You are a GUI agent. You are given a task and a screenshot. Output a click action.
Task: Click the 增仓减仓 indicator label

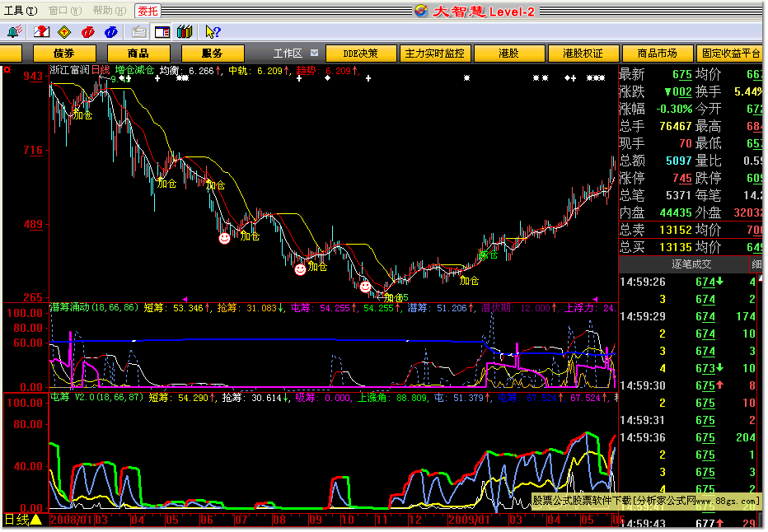click(134, 70)
